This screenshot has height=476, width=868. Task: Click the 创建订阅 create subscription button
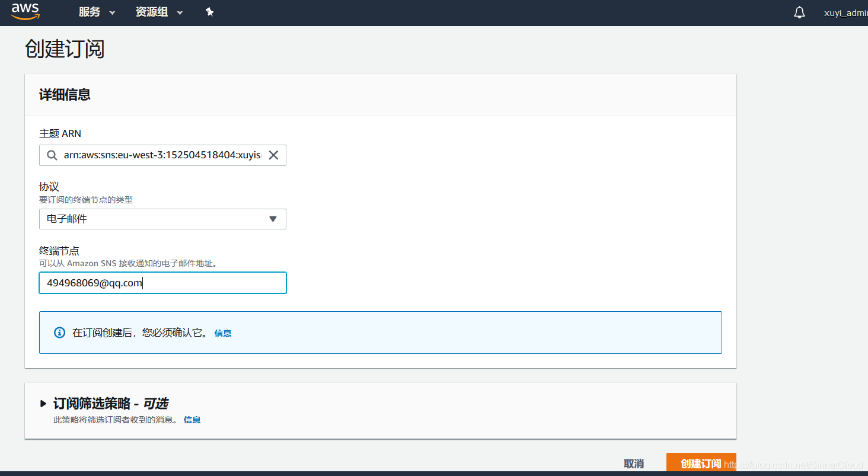pyautogui.click(x=701, y=463)
